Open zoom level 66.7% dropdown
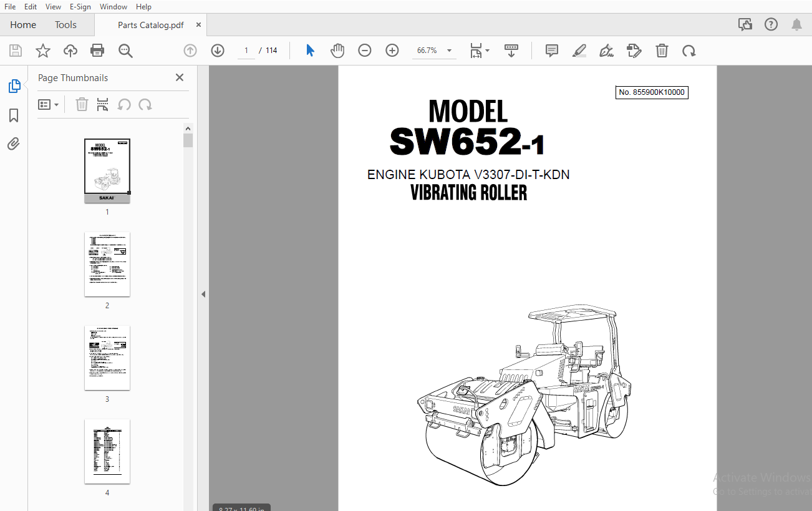Screen dimensions: 812x511 [433, 51]
